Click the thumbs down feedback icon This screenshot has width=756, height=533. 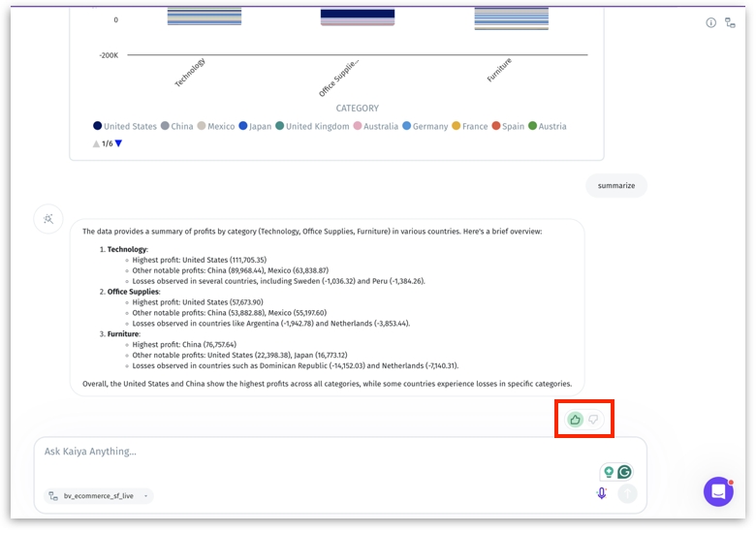pos(594,420)
